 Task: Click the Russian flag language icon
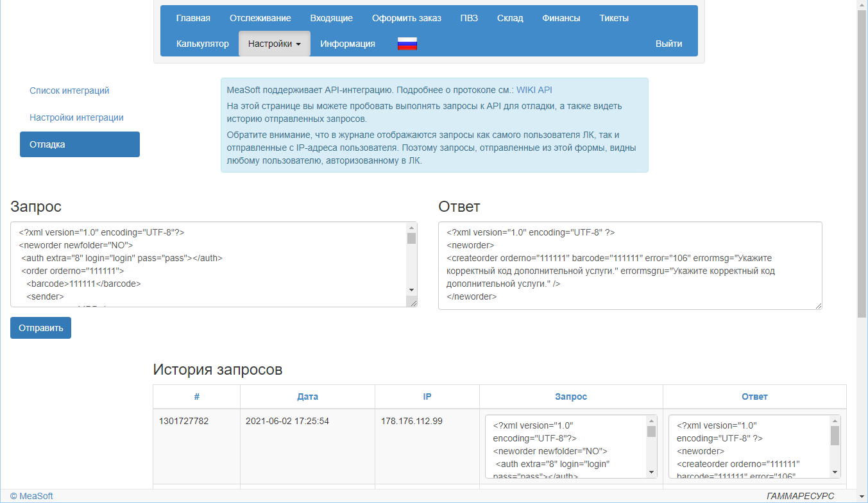click(x=407, y=44)
